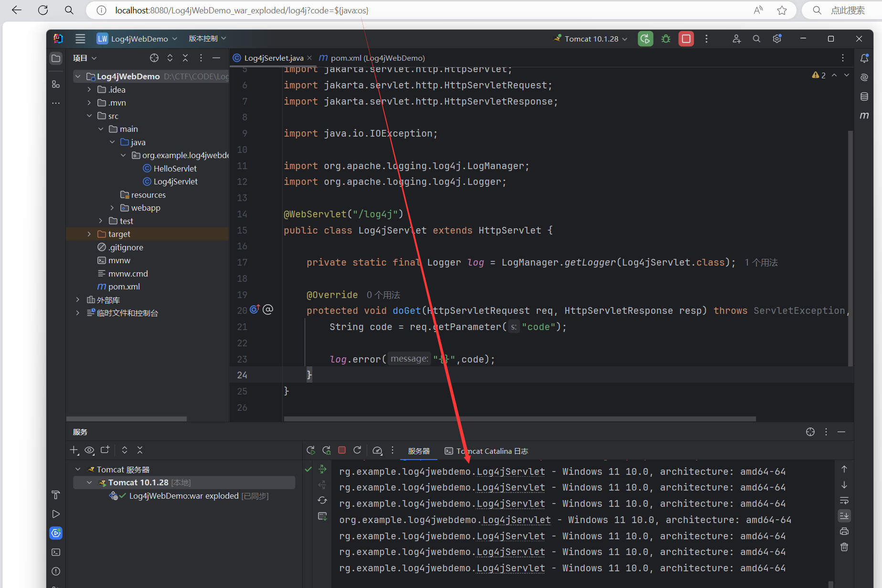Image resolution: width=882 pixels, height=588 pixels.
Task: Open the Notifications bell icon
Action: [864, 58]
